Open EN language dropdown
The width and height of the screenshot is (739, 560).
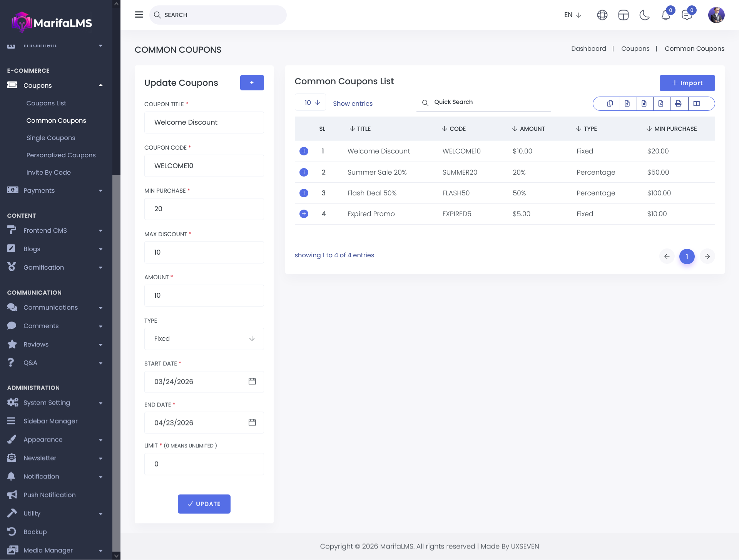coord(573,15)
